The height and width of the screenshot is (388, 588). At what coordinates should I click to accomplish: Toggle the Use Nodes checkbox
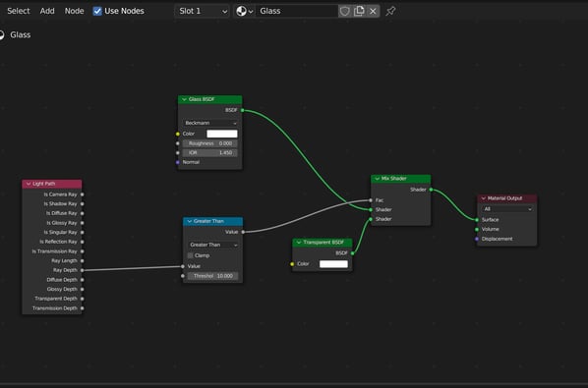(97, 11)
